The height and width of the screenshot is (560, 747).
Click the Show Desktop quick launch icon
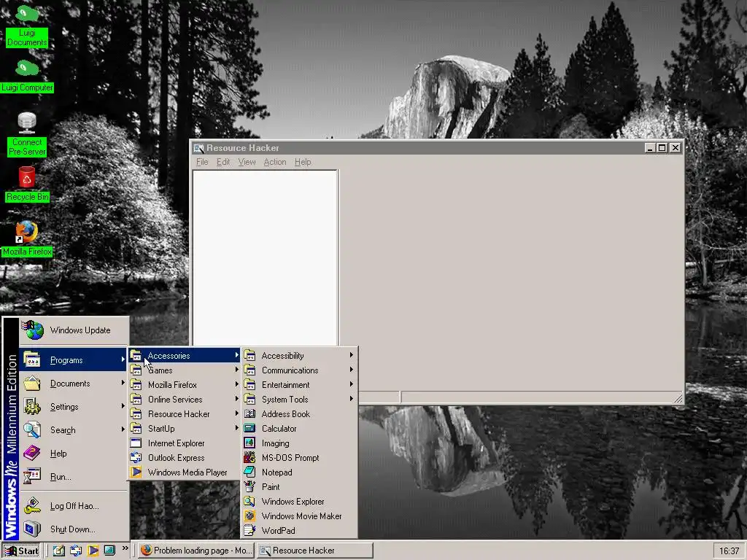(x=109, y=551)
